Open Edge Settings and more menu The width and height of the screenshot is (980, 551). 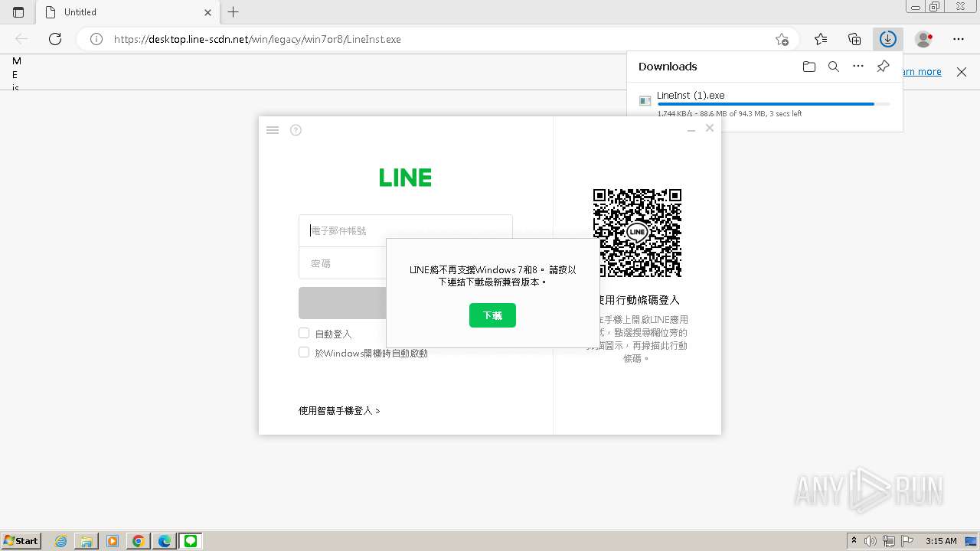959,39
